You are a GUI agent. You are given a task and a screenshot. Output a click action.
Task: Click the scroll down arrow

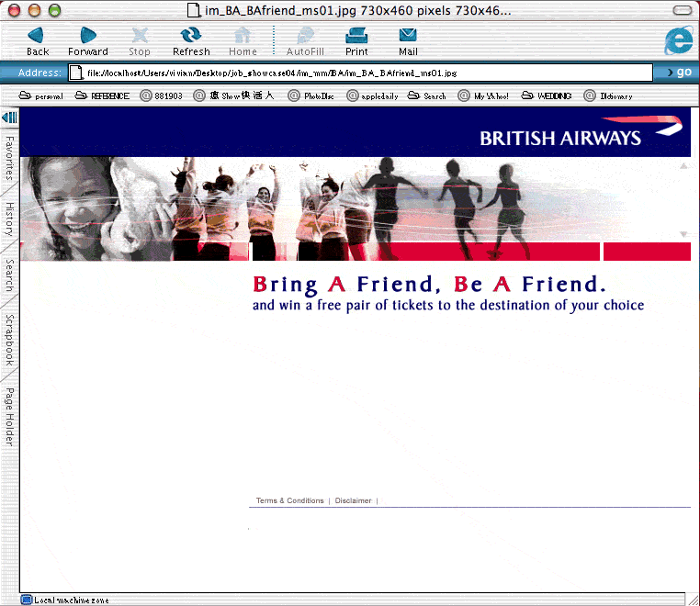click(x=683, y=234)
